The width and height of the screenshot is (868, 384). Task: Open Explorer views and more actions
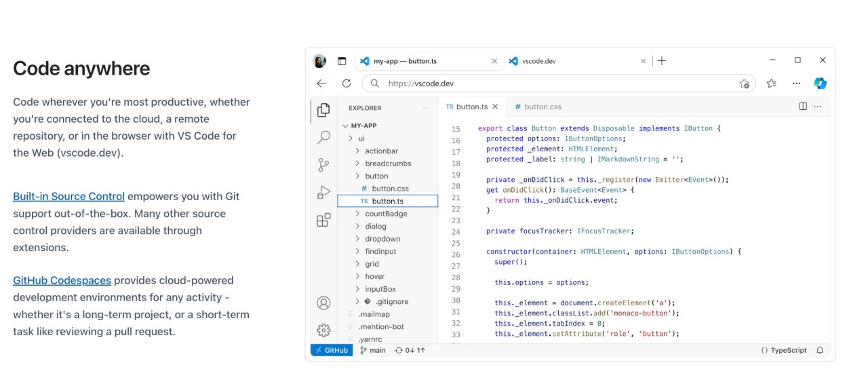pos(425,108)
